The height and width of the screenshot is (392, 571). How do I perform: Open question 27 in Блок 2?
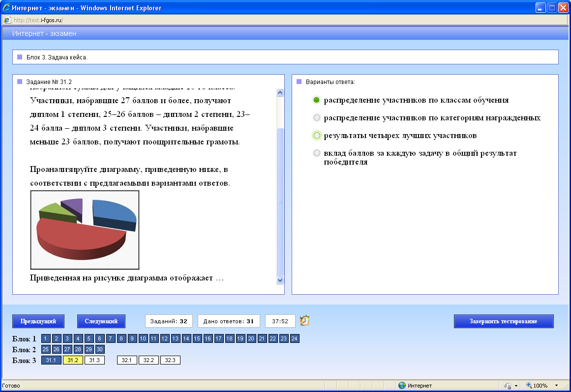[x=67, y=349]
